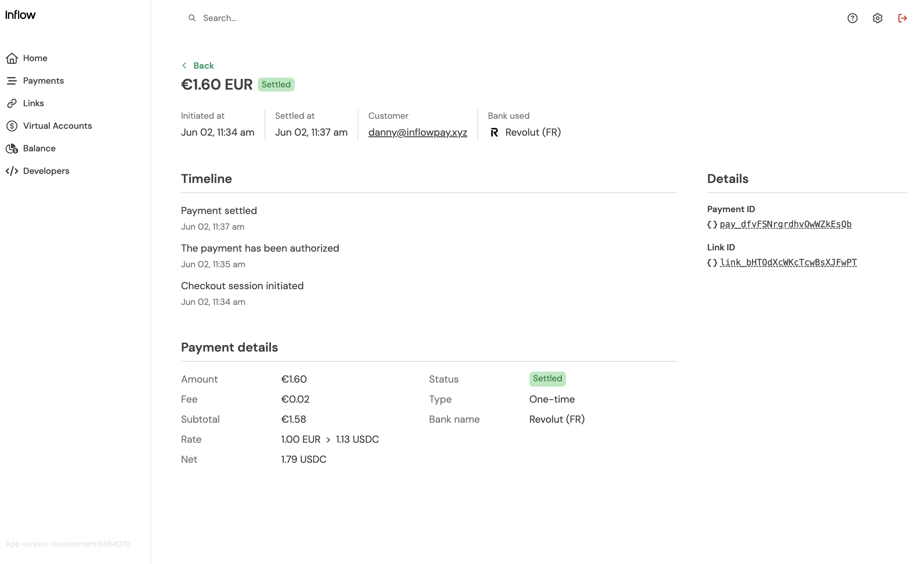Click the Inflow logo
This screenshot has width=924, height=564.
point(21,15)
